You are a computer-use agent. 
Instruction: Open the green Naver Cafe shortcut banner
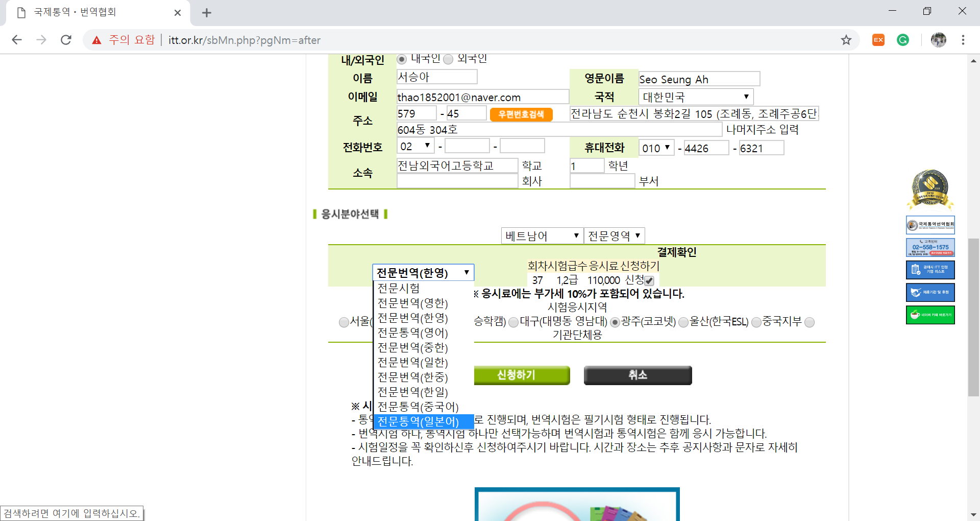coord(930,315)
